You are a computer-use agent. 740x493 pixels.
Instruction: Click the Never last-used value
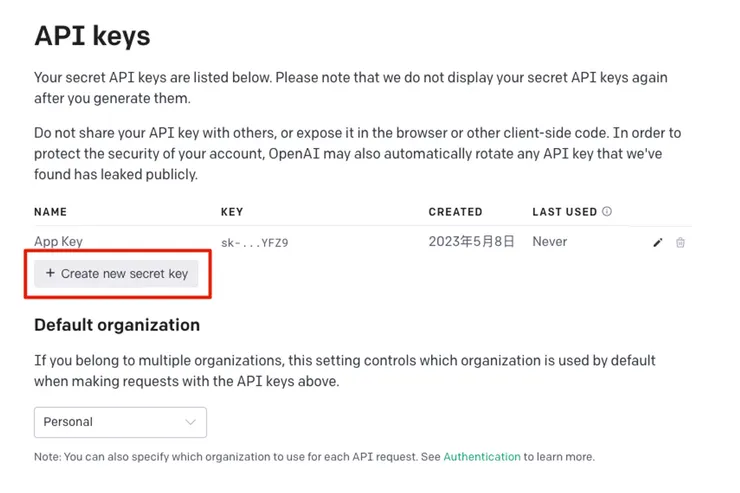(550, 242)
